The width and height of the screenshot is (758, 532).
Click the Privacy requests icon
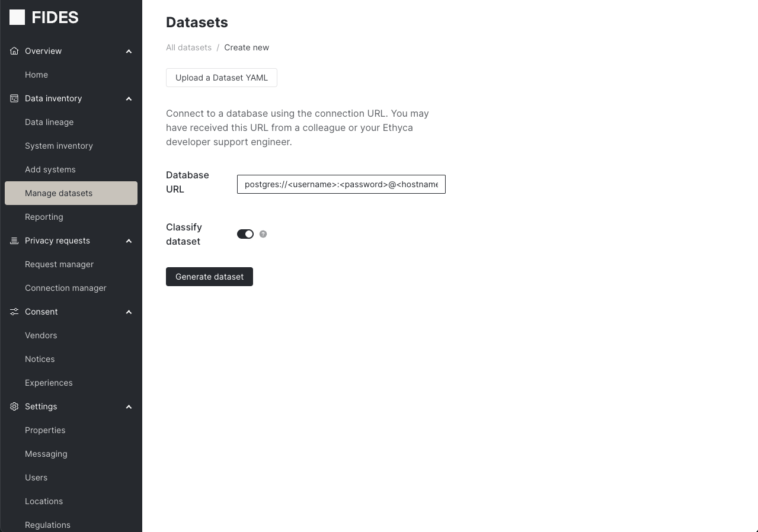[14, 241]
